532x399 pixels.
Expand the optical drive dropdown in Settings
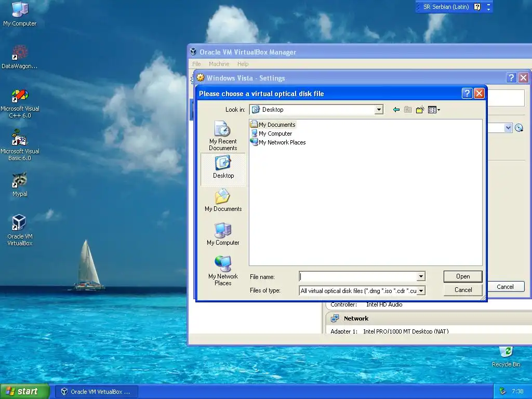tap(508, 128)
